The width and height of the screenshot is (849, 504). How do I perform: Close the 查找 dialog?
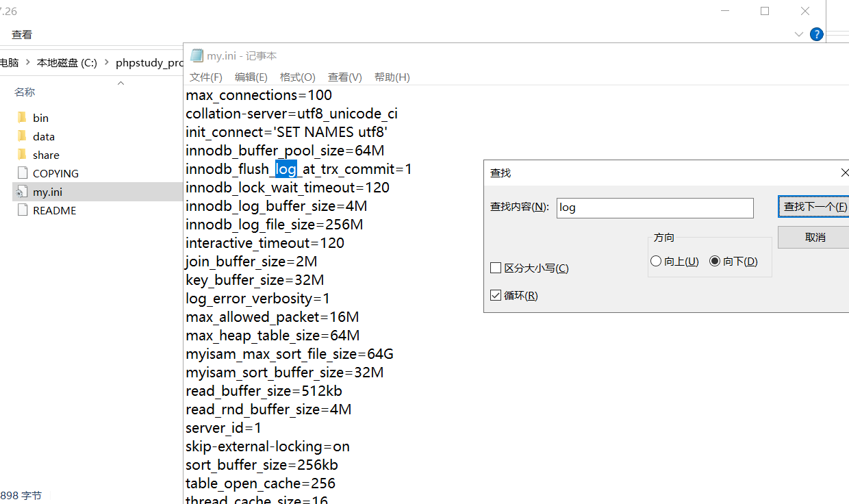(x=844, y=173)
